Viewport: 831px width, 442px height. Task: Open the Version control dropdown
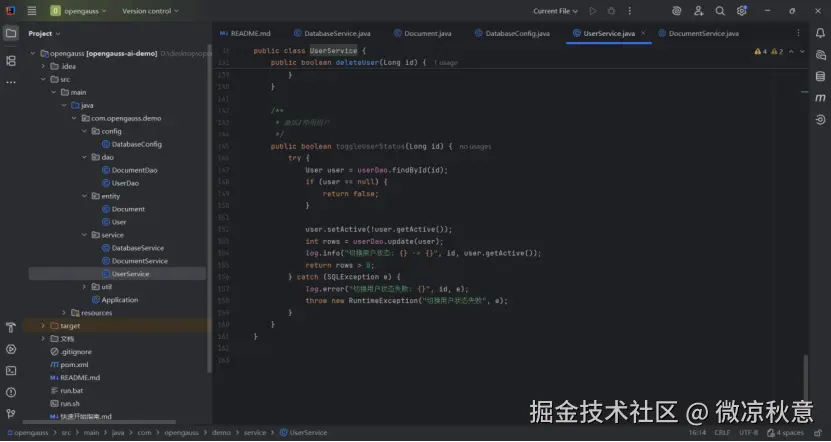tap(151, 11)
